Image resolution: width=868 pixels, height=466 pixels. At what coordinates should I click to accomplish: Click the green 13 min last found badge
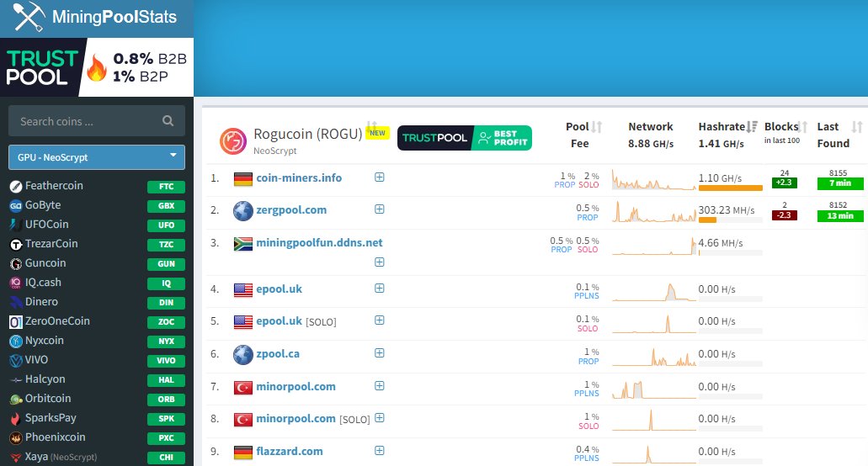[840, 216]
